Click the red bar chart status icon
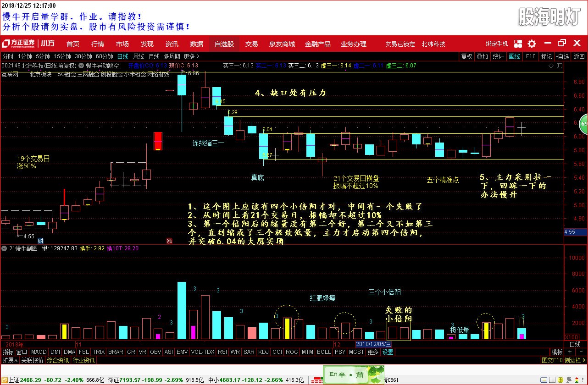Viewport: 588px width, 385px height. [x=317, y=380]
